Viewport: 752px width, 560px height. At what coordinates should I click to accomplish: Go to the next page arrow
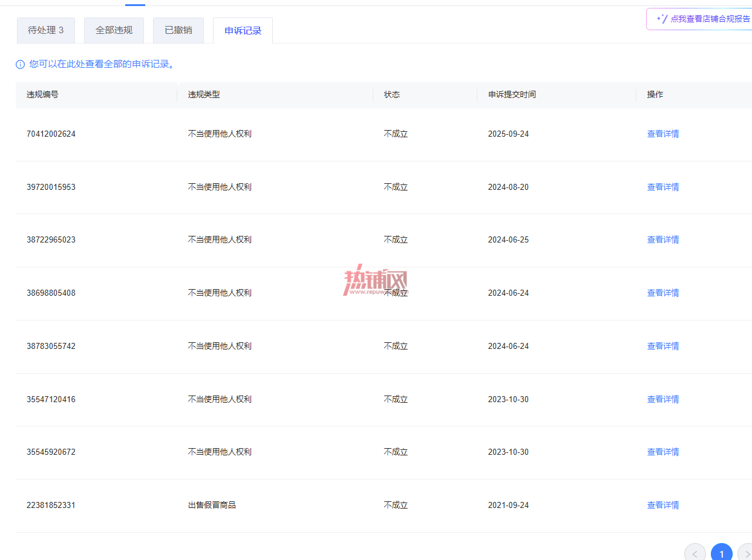[x=745, y=553]
